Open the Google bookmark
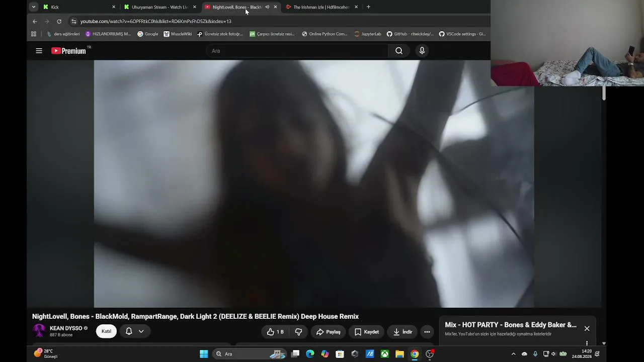The width and height of the screenshot is (644, 362). (148, 34)
